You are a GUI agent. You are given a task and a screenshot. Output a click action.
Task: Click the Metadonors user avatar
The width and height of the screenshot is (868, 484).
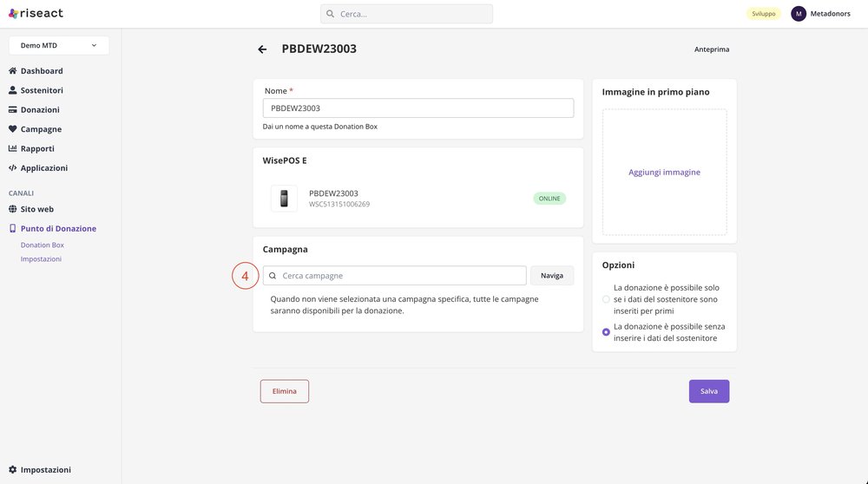pos(799,14)
